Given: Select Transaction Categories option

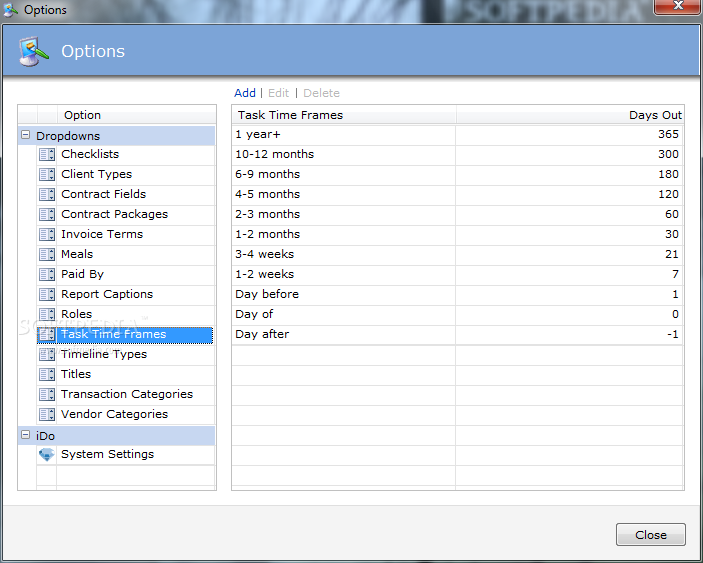Looking at the screenshot, I should pos(126,394).
